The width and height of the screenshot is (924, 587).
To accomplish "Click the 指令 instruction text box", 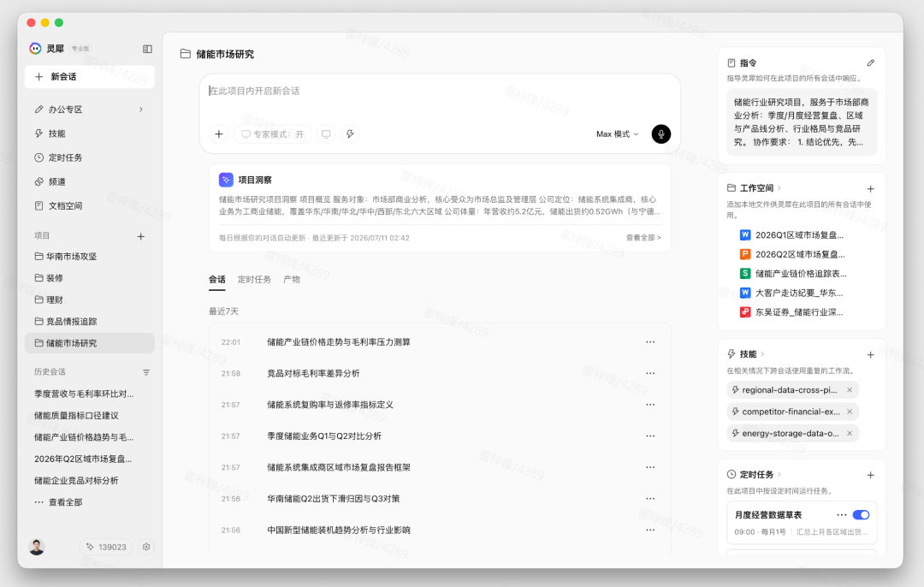I will click(802, 122).
